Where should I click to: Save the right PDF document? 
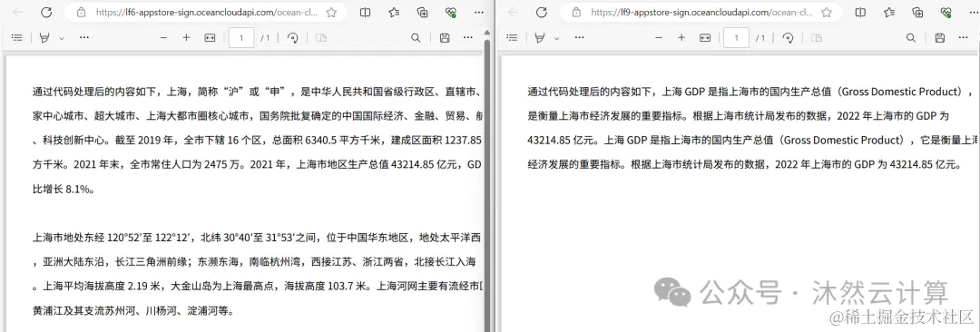click(x=939, y=38)
